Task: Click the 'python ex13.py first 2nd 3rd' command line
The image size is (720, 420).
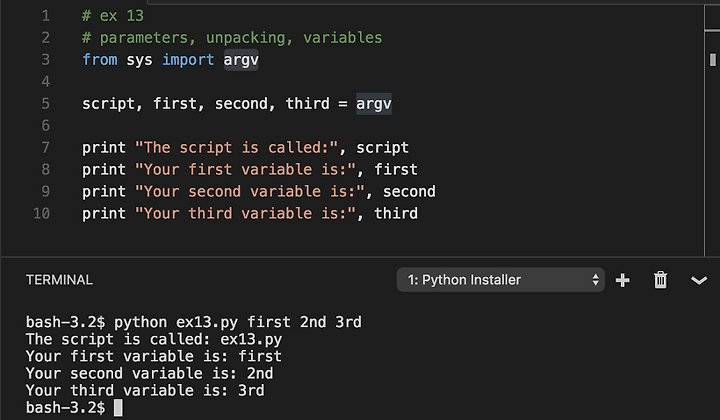Action: [x=237, y=322]
